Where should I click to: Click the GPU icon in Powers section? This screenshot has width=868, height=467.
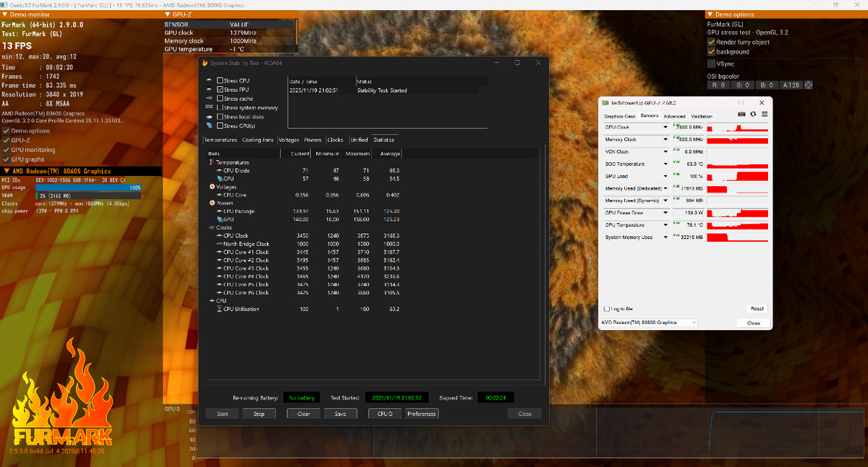pyautogui.click(x=219, y=219)
